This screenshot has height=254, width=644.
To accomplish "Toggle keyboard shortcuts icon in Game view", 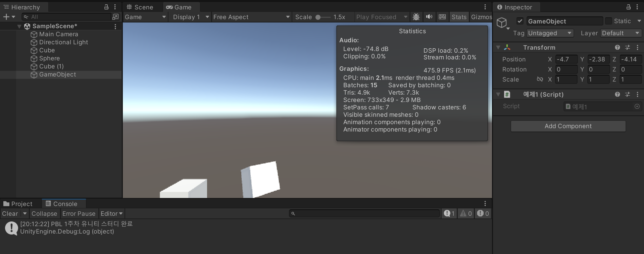I will point(442,17).
